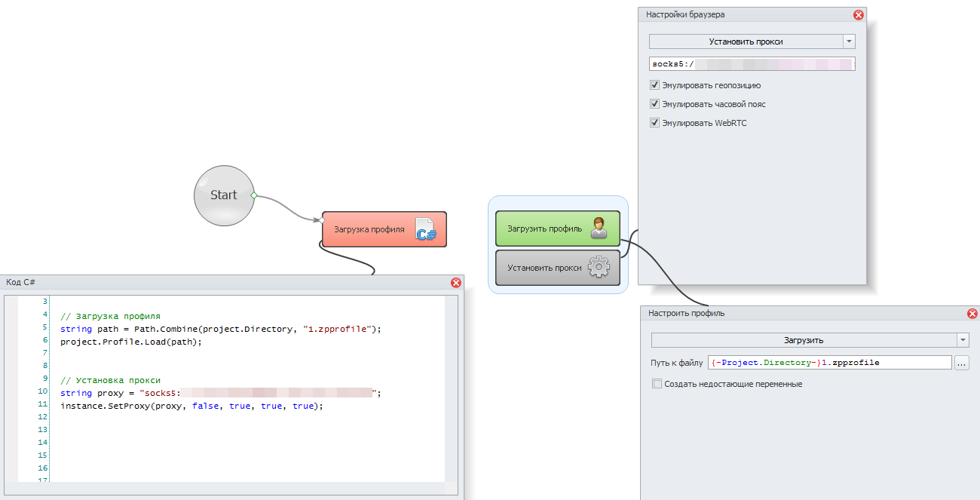The image size is (980, 500).
Task: Click the gear icon on Установить прокси block
Action: tap(598, 267)
